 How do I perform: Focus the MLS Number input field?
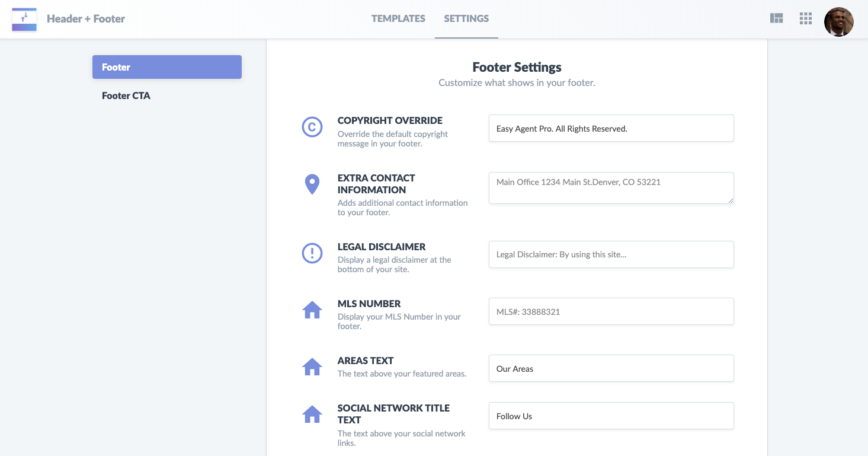click(611, 311)
